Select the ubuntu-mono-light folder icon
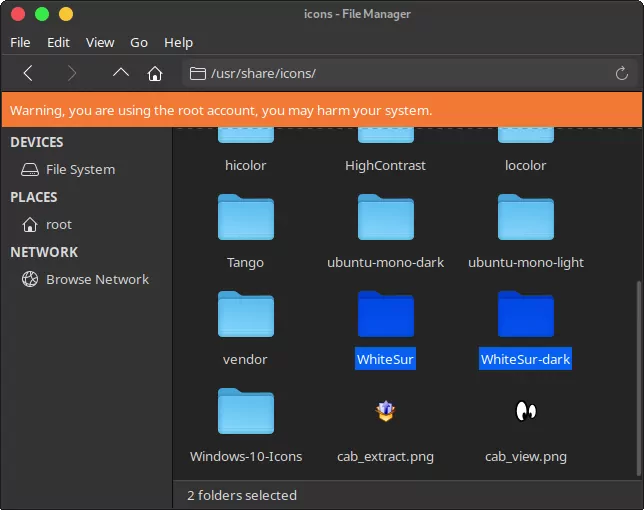 tap(526, 216)
